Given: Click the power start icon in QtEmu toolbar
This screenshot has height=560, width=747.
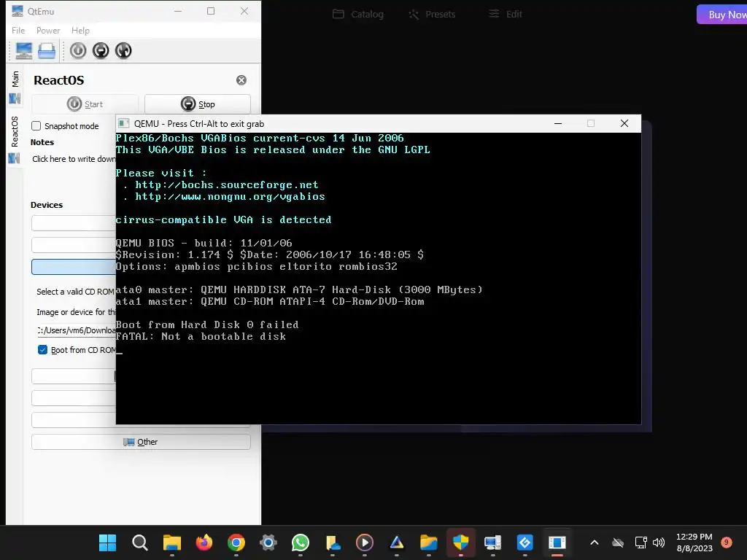Looking at the screenshot, I should (78, 50).
